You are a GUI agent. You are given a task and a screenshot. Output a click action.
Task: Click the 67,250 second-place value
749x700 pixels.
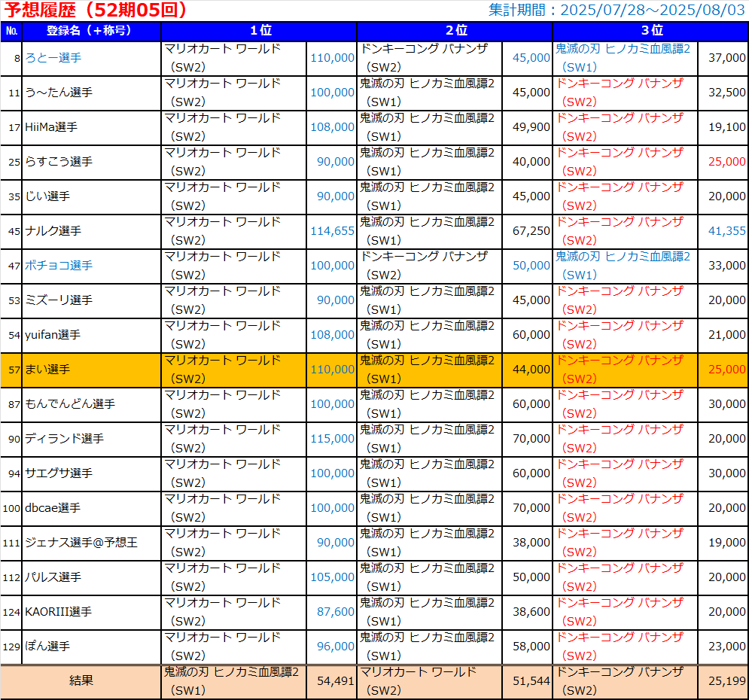click(531, 232)
